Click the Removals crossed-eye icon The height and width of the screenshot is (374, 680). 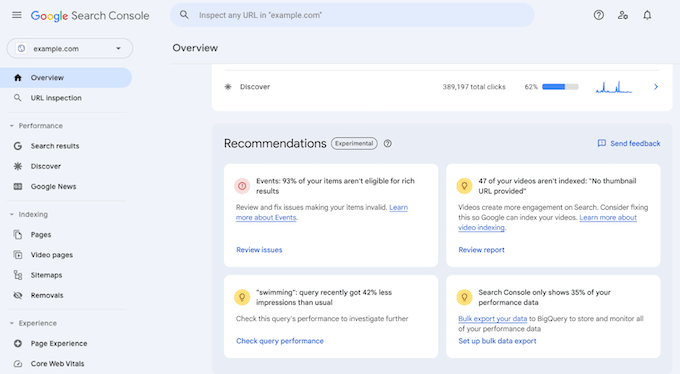18,295
